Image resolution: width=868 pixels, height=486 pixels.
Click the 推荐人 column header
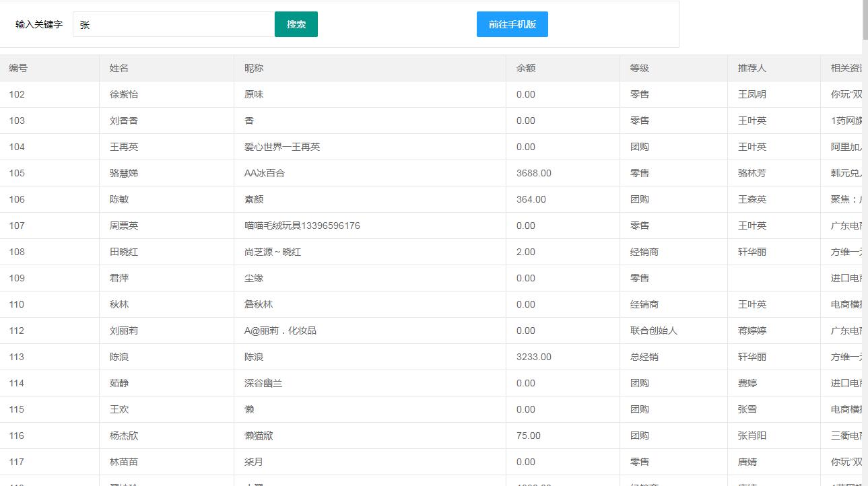pyautogui.click(x=752, y=67)
